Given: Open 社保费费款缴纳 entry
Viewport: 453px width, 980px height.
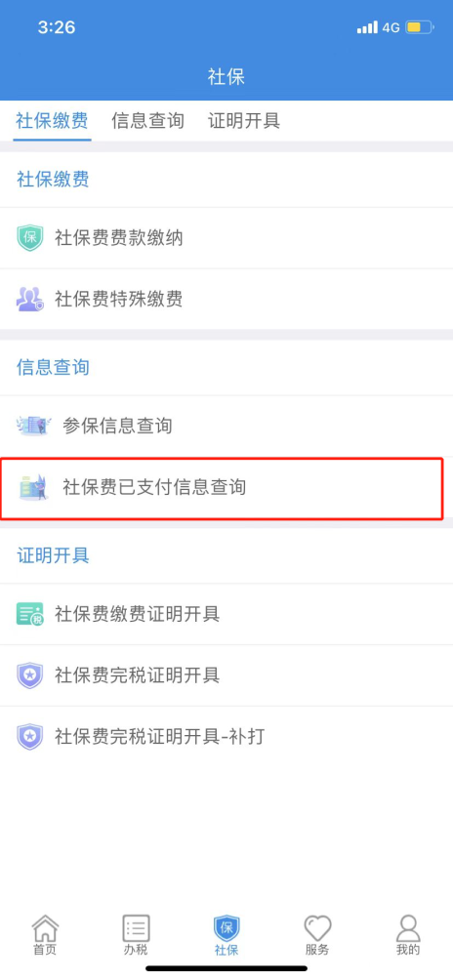Looking at the screenshot, I should [x=226, y=238].
